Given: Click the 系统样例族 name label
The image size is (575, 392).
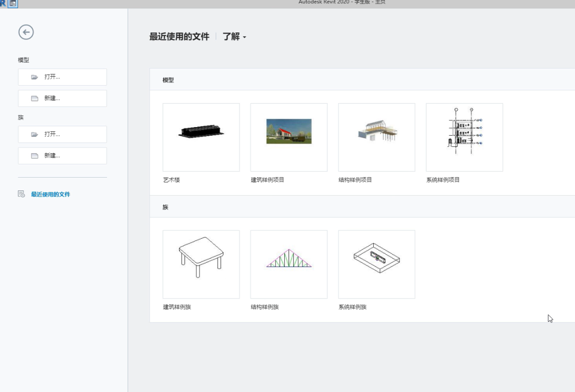Looking at the screenshot, I should coord(352,307).
